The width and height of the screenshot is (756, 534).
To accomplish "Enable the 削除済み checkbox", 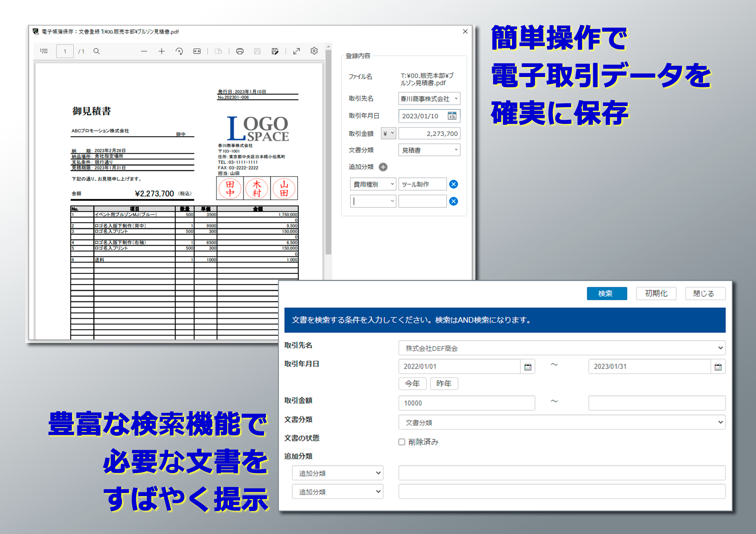I will [x=402, y=442].
